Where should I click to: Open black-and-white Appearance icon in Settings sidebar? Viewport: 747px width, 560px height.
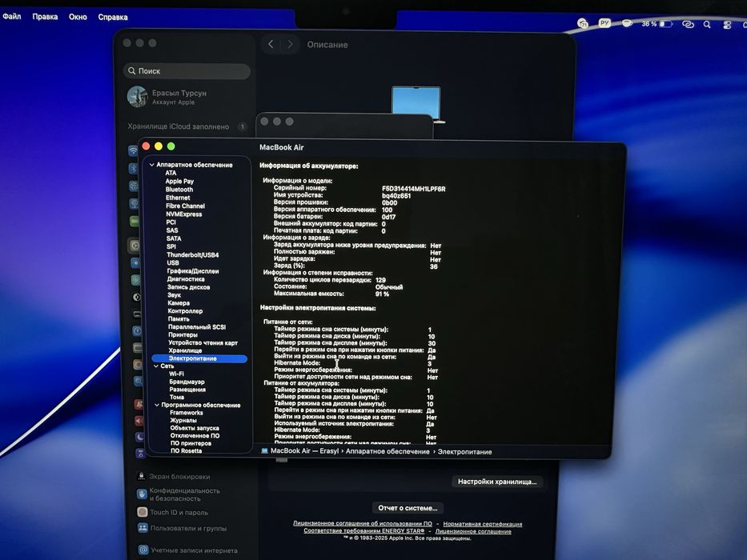[136, 297]
